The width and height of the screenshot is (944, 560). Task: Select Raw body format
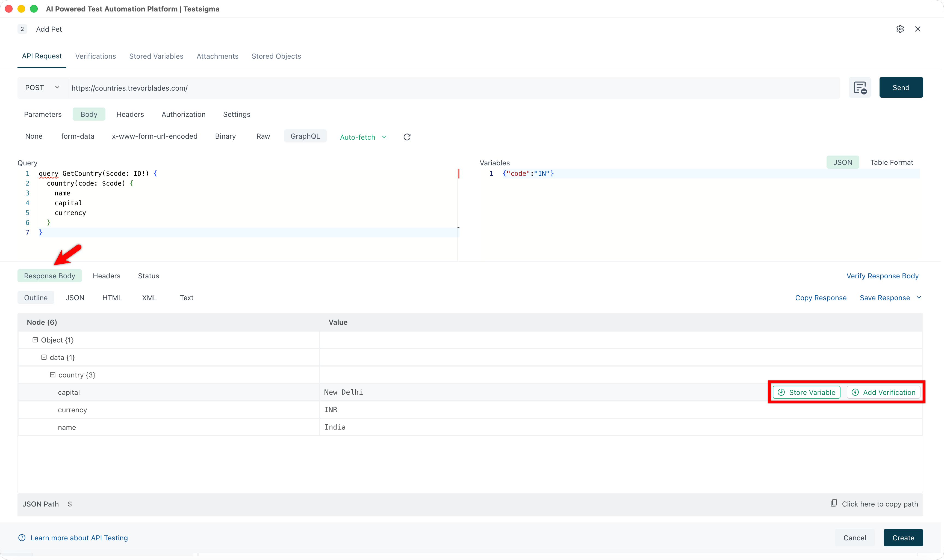tap(263, 136)
